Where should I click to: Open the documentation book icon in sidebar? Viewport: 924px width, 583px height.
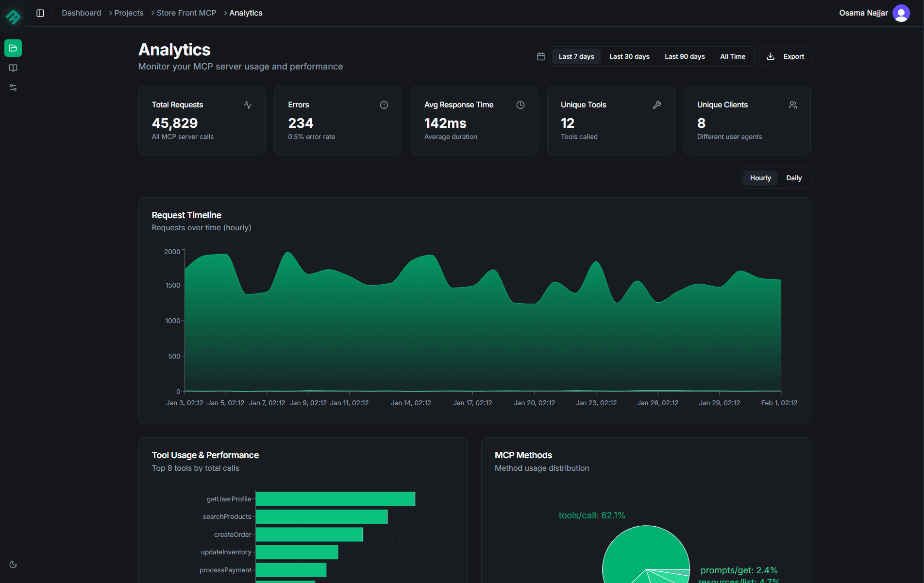tap(13, 68)
